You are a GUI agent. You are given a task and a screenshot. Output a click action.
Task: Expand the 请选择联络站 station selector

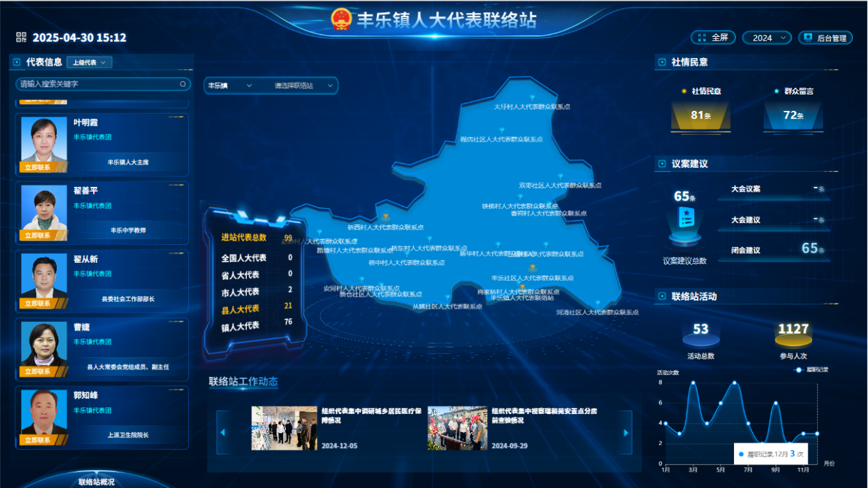click(x=304, y=86)
